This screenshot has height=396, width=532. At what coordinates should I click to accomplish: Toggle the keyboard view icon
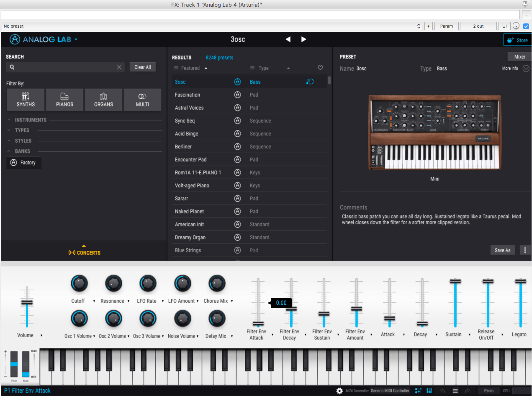[x=429, y=391]
